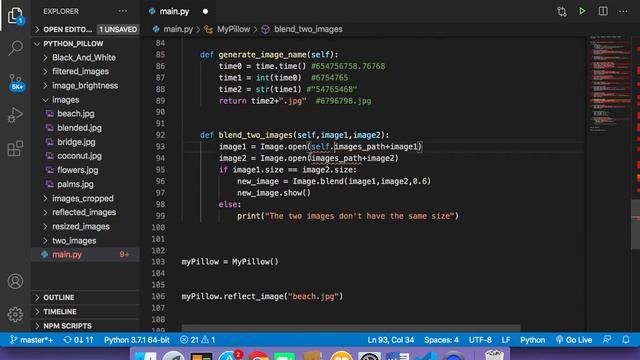Click the unsaved dot on main.py tab
Screen dimensions: 640x360
pos(205,11)
